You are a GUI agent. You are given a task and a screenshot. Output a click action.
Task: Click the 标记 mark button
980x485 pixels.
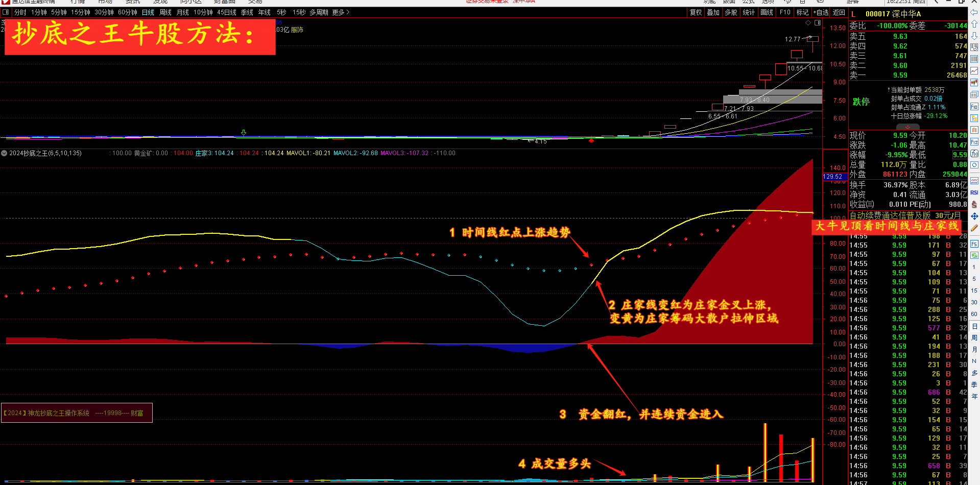803,12
